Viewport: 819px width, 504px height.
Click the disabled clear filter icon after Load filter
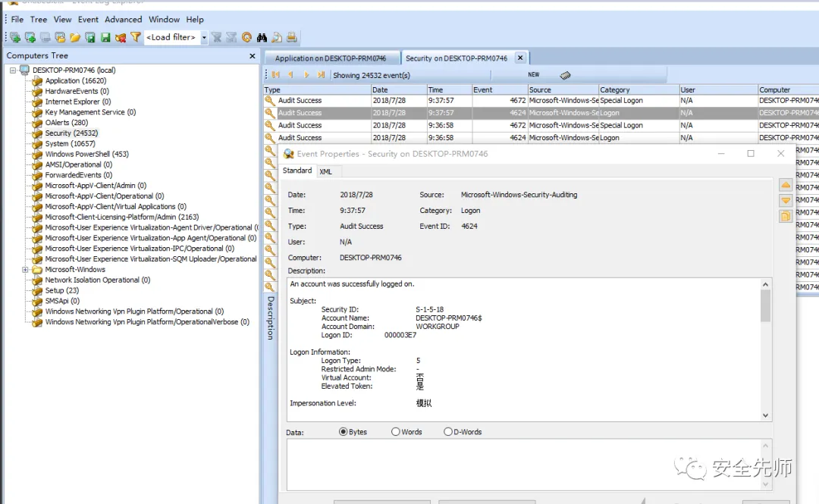point(216,37)
